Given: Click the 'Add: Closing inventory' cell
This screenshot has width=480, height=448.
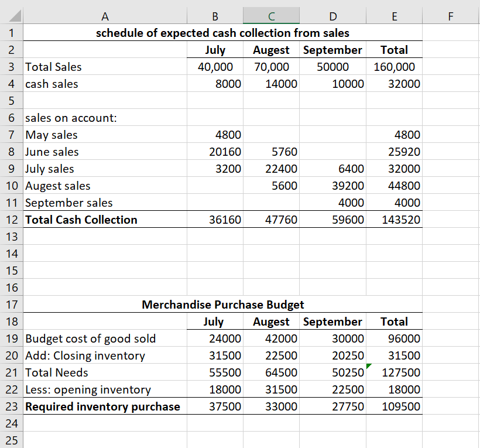Looking at the screenshot, I should 105,355.
